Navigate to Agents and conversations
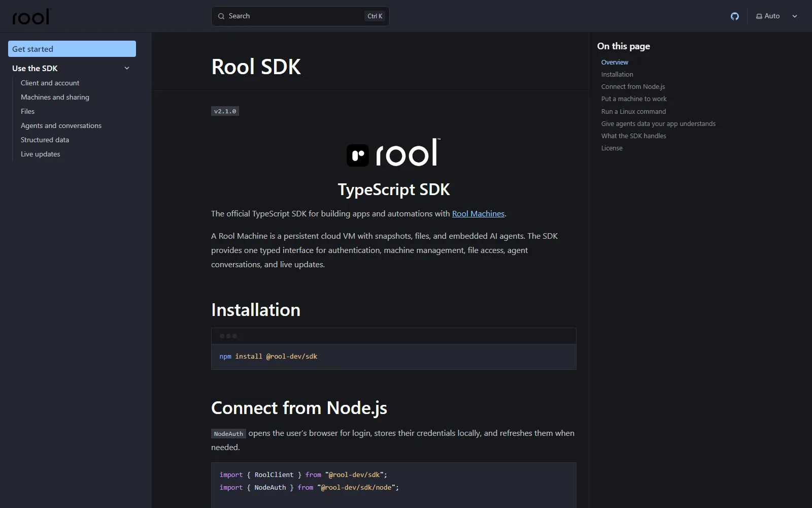Viewport: 812px width, 508px height. point(61,125)
